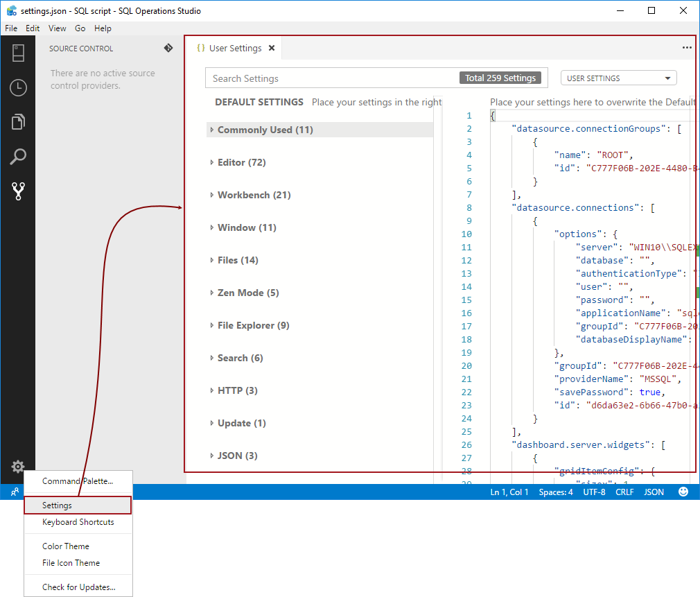Select Color Theme in the popup menu

[x=66, y=546]
